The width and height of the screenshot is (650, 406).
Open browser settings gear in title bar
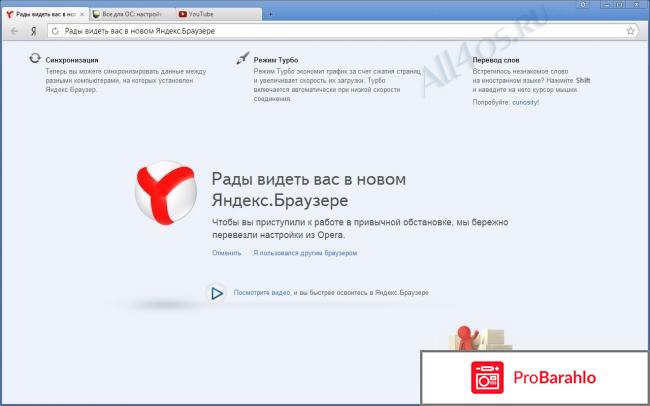tap(583, 4)
